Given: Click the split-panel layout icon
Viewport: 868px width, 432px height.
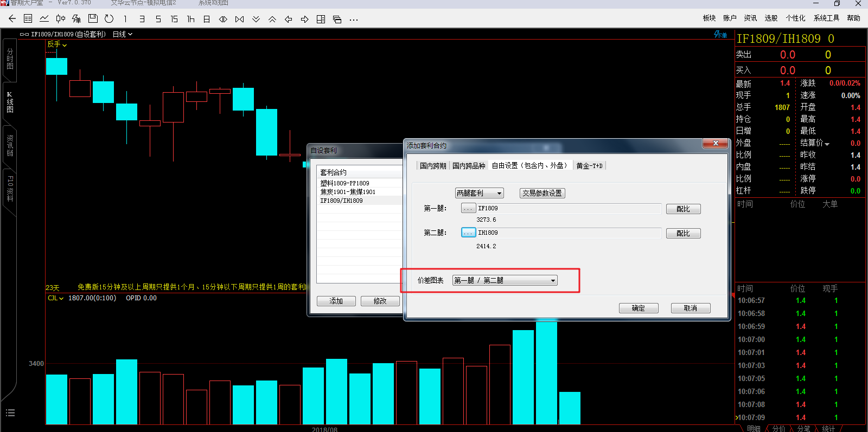Looking at the screenshot, I should tap(321, 19).
